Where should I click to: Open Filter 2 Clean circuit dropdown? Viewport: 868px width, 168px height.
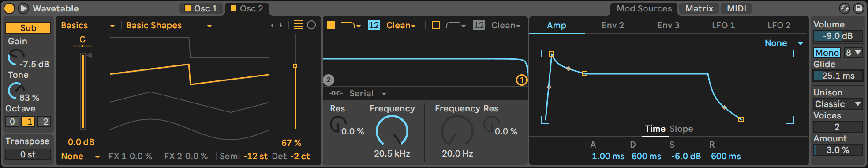click(506, 25)
